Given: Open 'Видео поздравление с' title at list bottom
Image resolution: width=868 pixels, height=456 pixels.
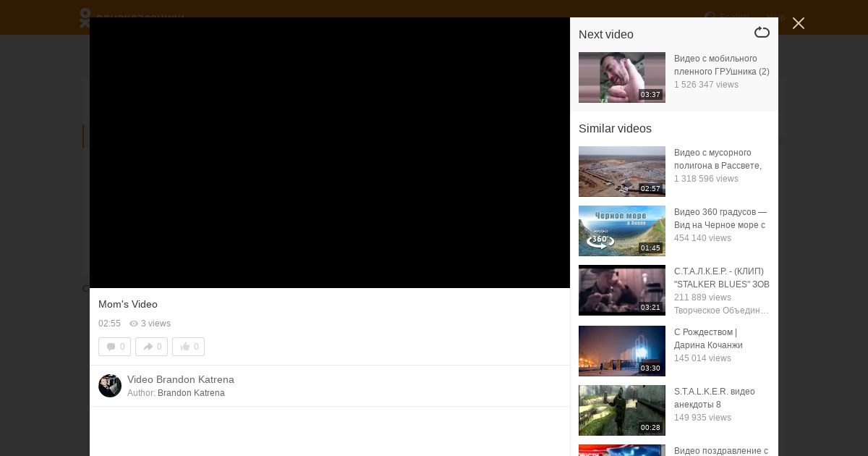Looking at the screenshot, I should 721,450.
